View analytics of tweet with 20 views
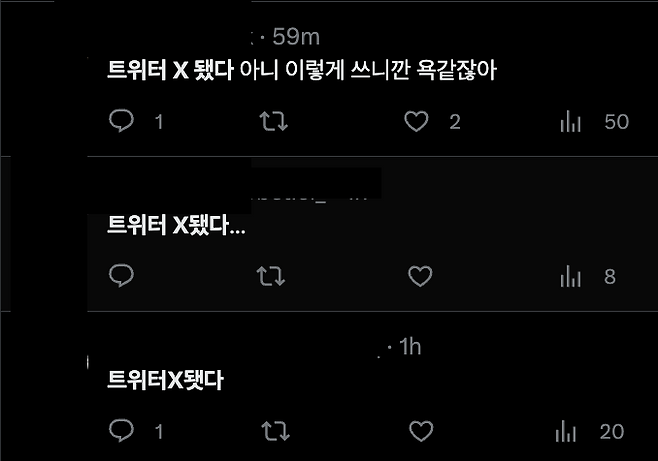Screen dimensions: 658x461 pyautogui.click(x=566, y=431)
